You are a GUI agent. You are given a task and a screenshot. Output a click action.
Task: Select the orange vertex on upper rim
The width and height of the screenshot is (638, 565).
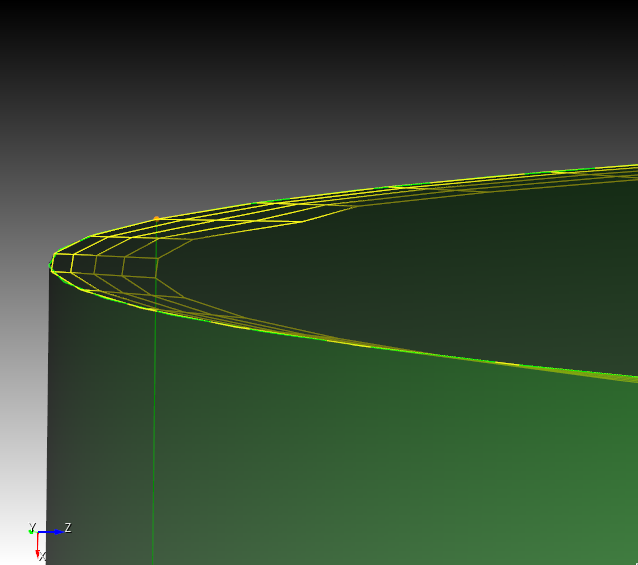(x=157, y=218)
